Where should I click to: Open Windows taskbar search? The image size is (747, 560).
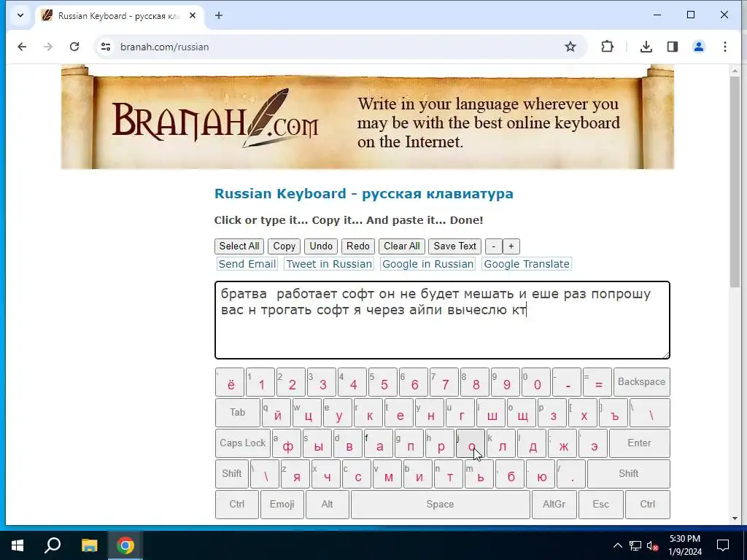click(x=53, y=545)
